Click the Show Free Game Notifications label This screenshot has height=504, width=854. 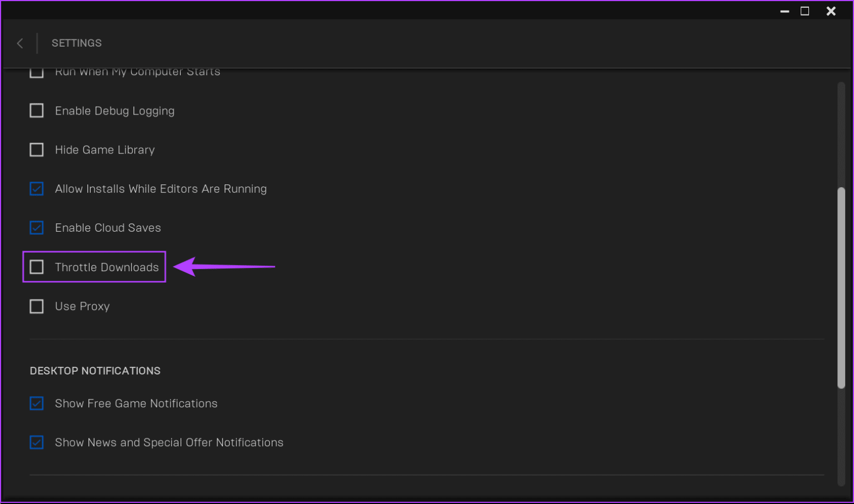pyautogui.click(x=136, y=403)
